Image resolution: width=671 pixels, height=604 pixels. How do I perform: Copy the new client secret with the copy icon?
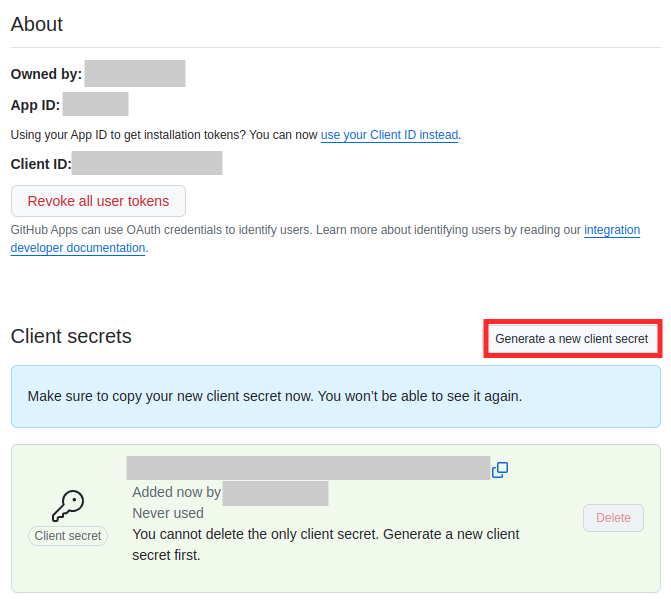tap(499, 470)
